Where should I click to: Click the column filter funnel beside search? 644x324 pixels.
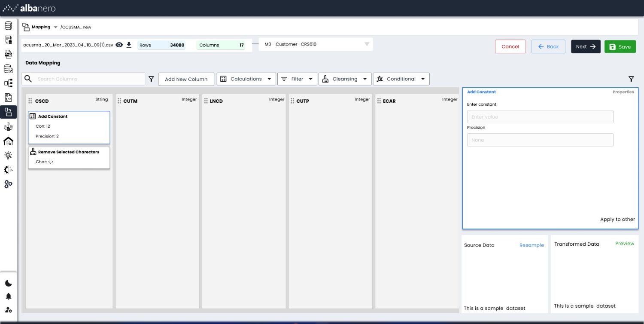151,79
